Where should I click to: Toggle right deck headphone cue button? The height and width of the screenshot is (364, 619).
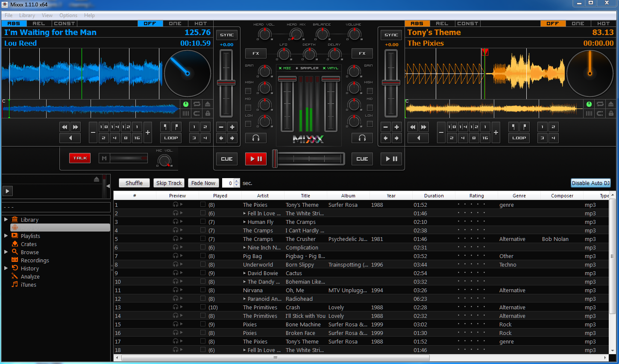(x=362, y=138)
